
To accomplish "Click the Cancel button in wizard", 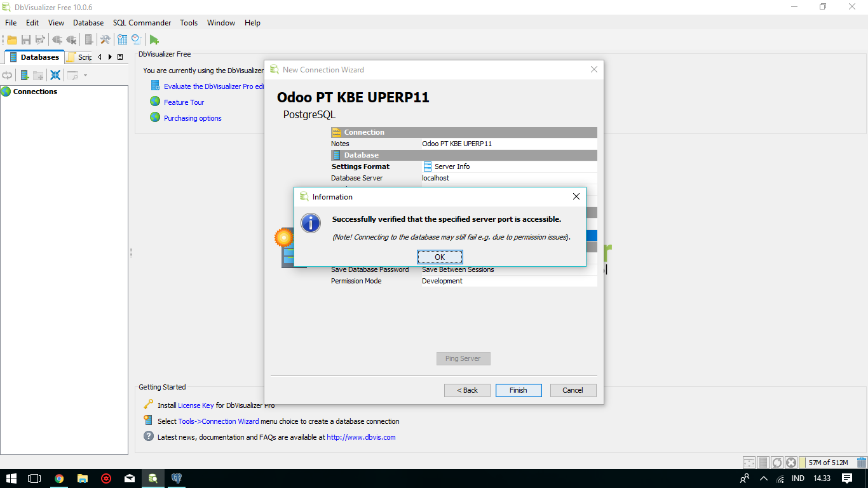I will click(x=573, y=390).
